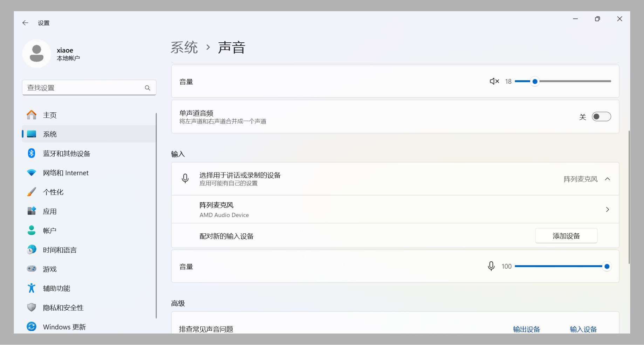Open 个性化 via its paintbrush icon
Viewport: 644px width, 345px height.
coord(32,192)
